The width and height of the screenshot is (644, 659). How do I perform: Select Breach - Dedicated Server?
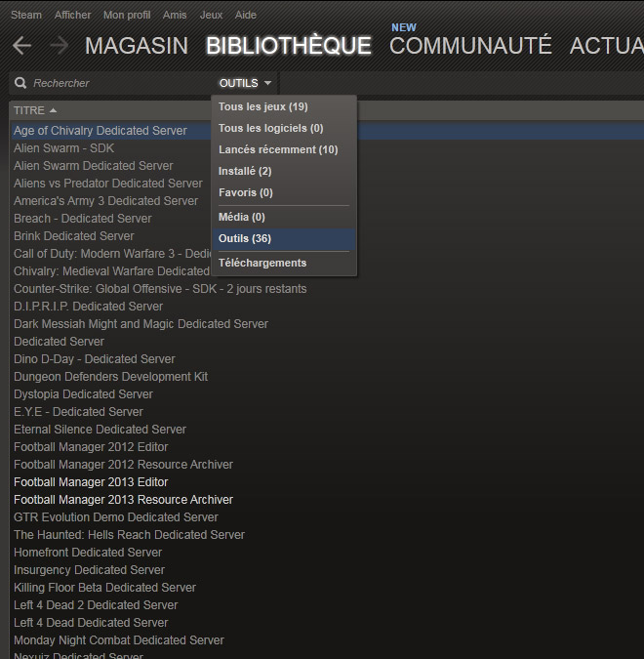tap(83, 219)
